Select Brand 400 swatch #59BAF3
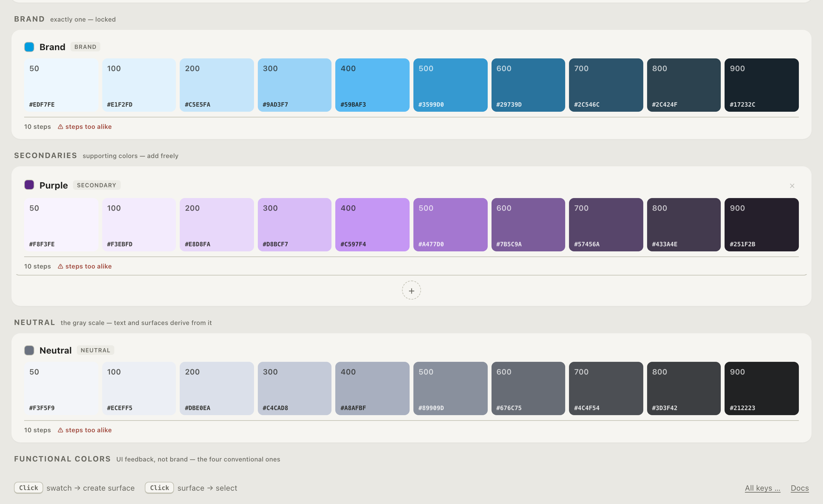Viewport: 823px width, 504px height. coord(372,85)
